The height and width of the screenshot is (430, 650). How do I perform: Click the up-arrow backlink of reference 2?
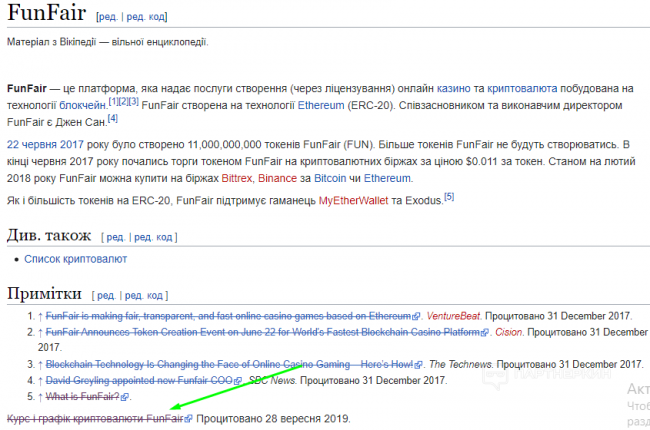(x=39, y=332)
